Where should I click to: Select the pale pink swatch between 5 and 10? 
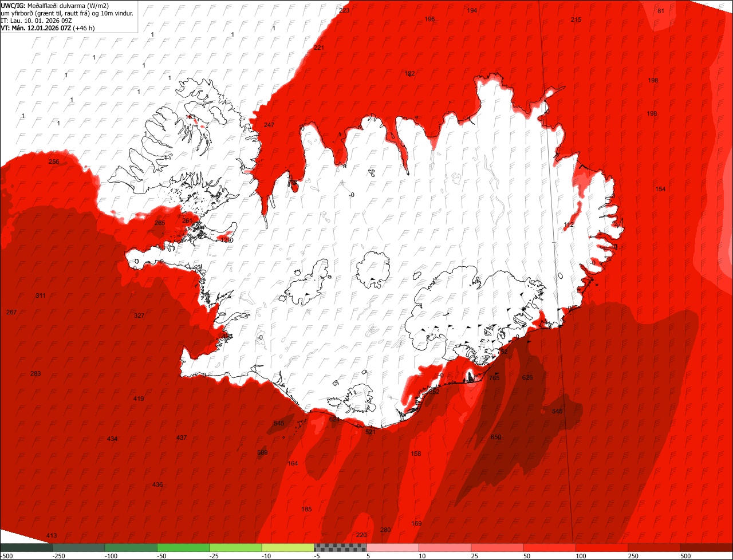coord(393,547)
